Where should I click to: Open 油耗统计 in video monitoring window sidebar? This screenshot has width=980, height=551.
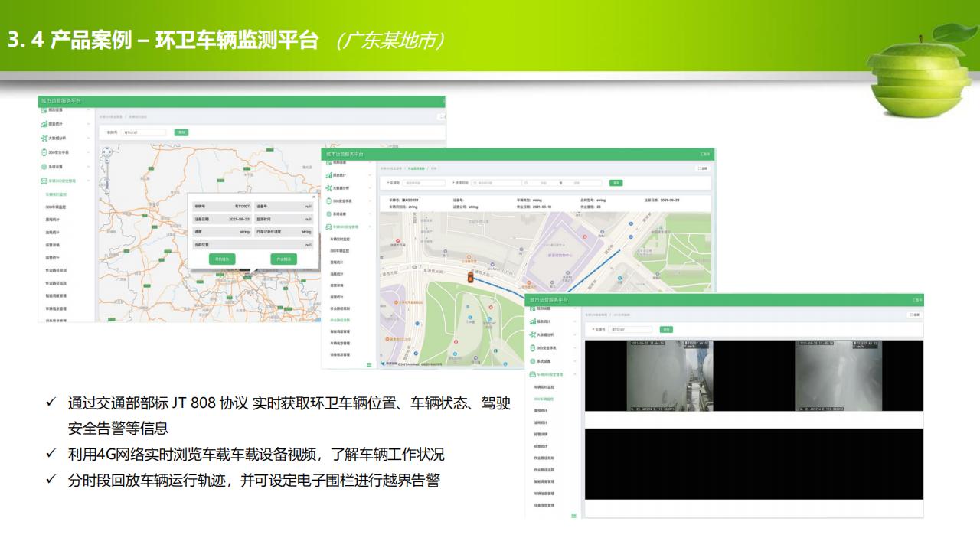[541, 422]
